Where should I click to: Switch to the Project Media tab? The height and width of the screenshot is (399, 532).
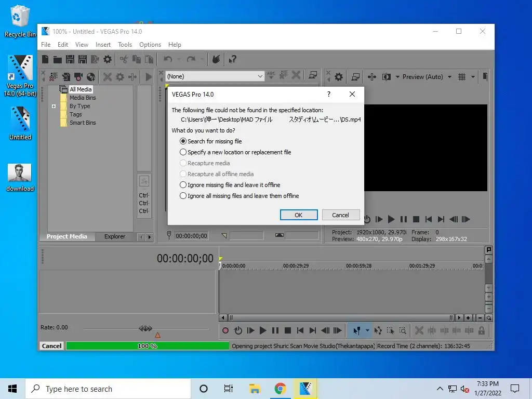pos(67,236)
